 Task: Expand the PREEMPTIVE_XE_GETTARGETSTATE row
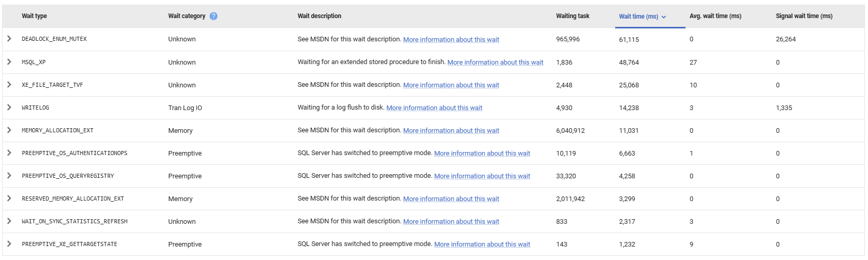(9, 244)
